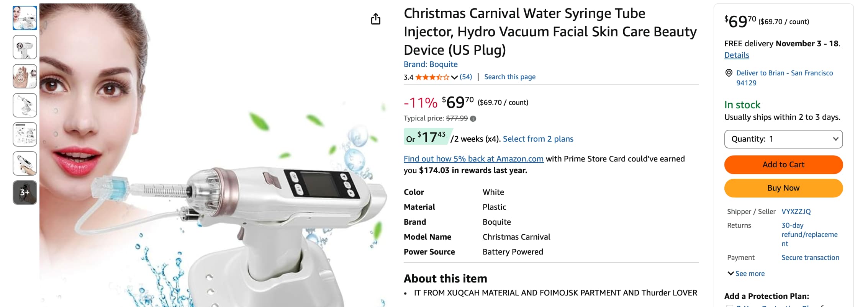This screenshot has height=307, width=868.
Task: Expand the See more seller details
Action: click(746, 274)
